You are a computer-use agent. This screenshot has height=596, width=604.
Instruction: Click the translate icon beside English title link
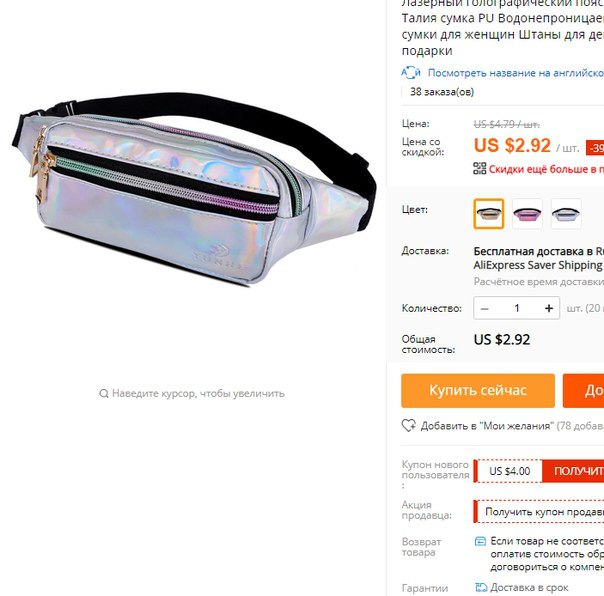411,72
